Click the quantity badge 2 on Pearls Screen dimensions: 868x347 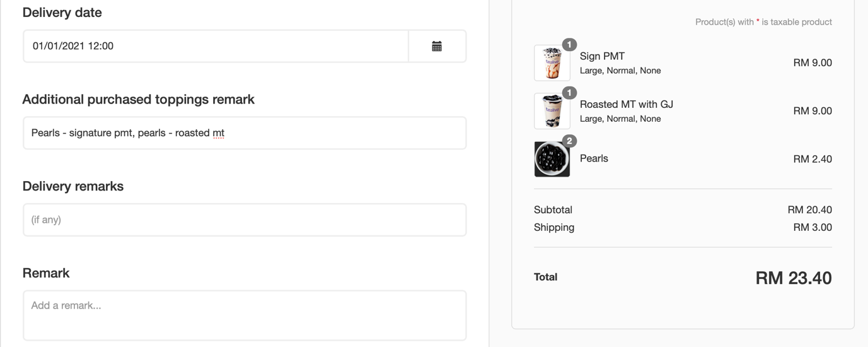(569, 141)
